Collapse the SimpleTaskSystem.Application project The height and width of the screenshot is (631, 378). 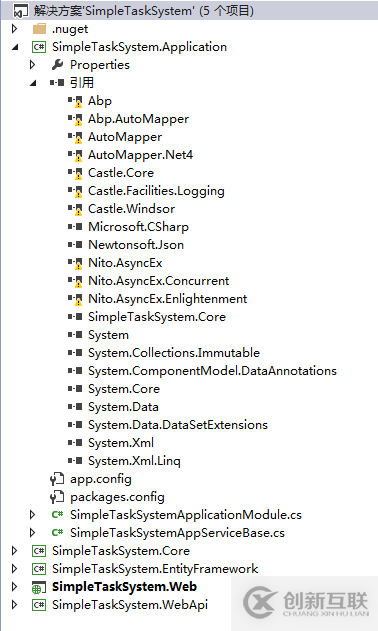(x=15, y=47)
